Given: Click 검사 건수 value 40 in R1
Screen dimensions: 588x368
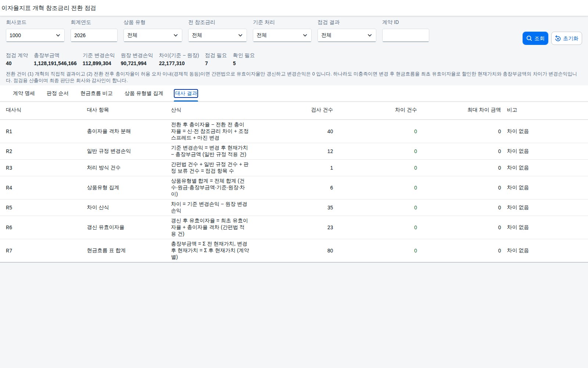Looking at the screenshot, I should pyautogui.click(x=330, y=131).
